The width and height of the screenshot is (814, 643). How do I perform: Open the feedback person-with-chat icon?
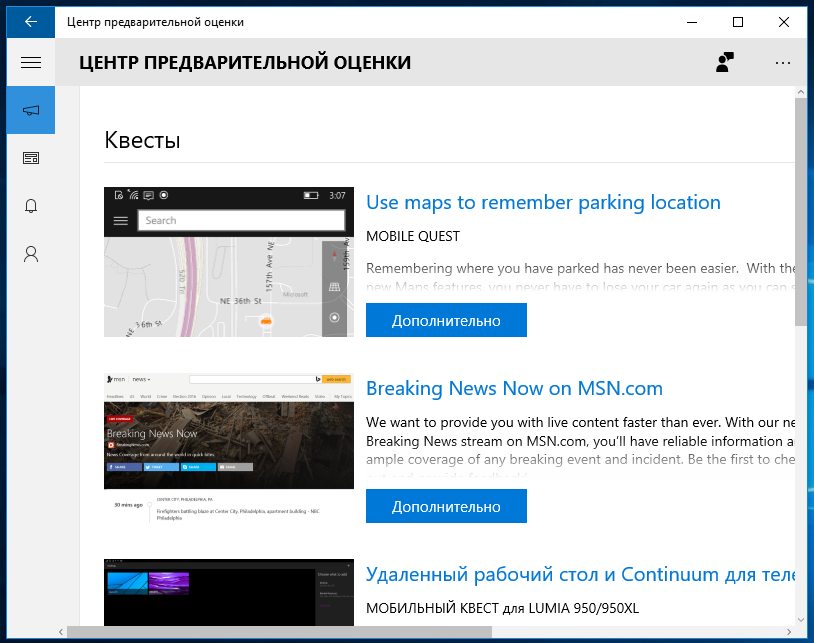click(725, 62)
